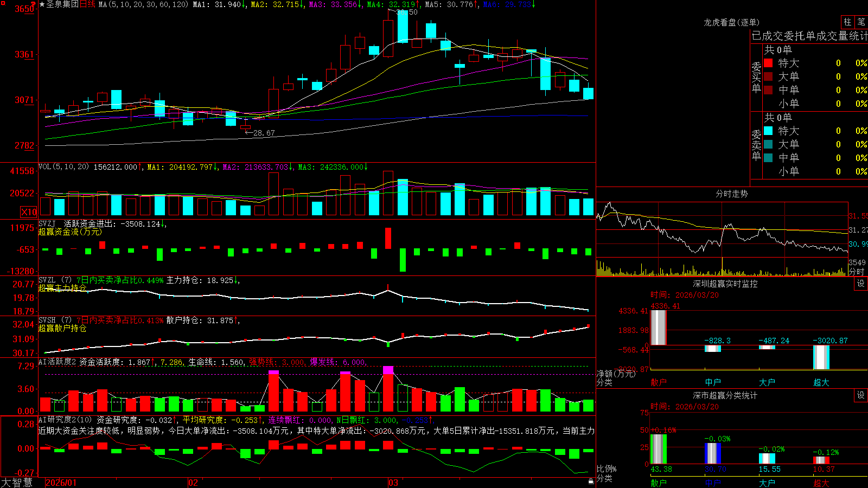This screenshot has width=868, height=488.
Task: Select the SVZJ indicator name
Action: click(x=47, y=223)
